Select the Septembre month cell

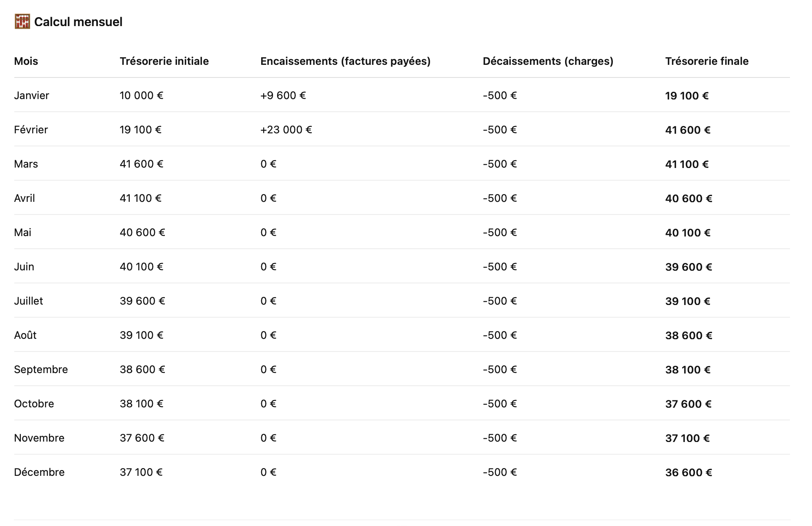tap(41, 369)
